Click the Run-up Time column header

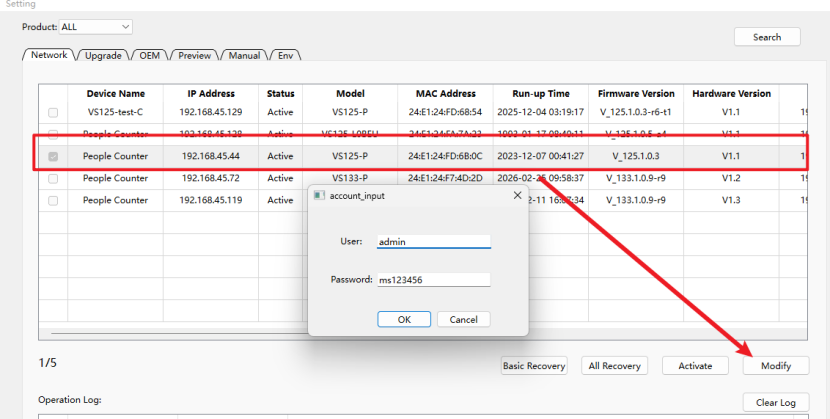point(540,94)
